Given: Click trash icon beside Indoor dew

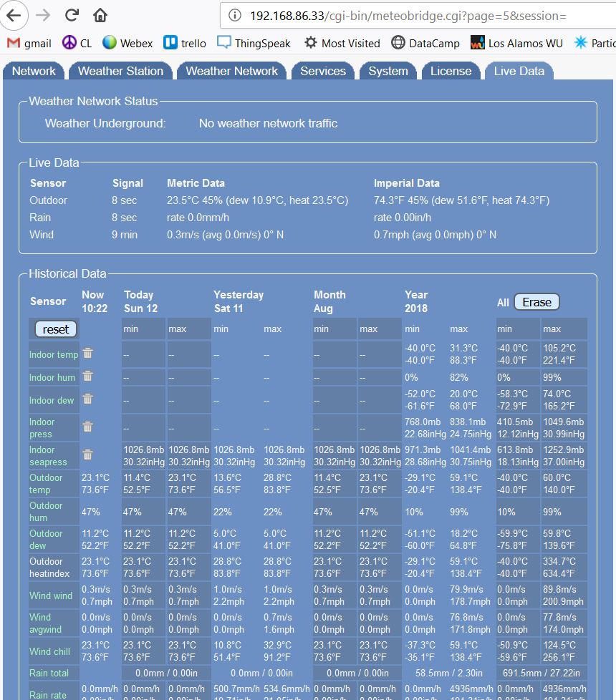Looking at the screenshot, I should tap(87, 399).
